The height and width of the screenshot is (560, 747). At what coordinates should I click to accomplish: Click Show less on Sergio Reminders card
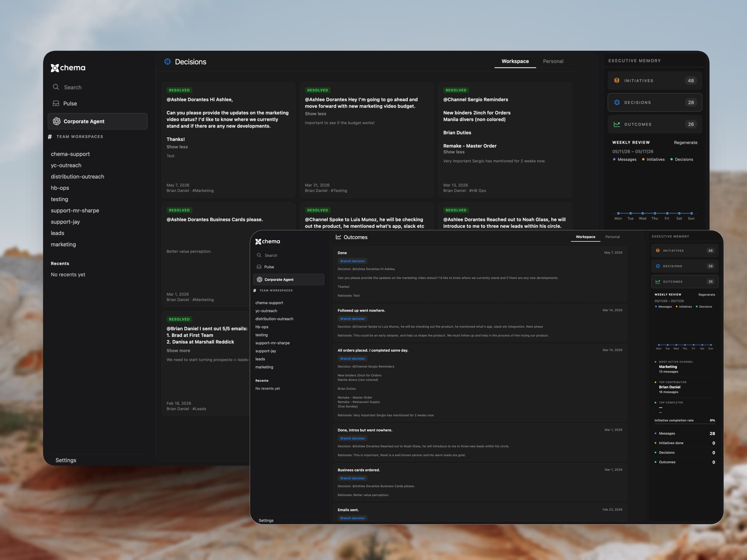(454, 152)
